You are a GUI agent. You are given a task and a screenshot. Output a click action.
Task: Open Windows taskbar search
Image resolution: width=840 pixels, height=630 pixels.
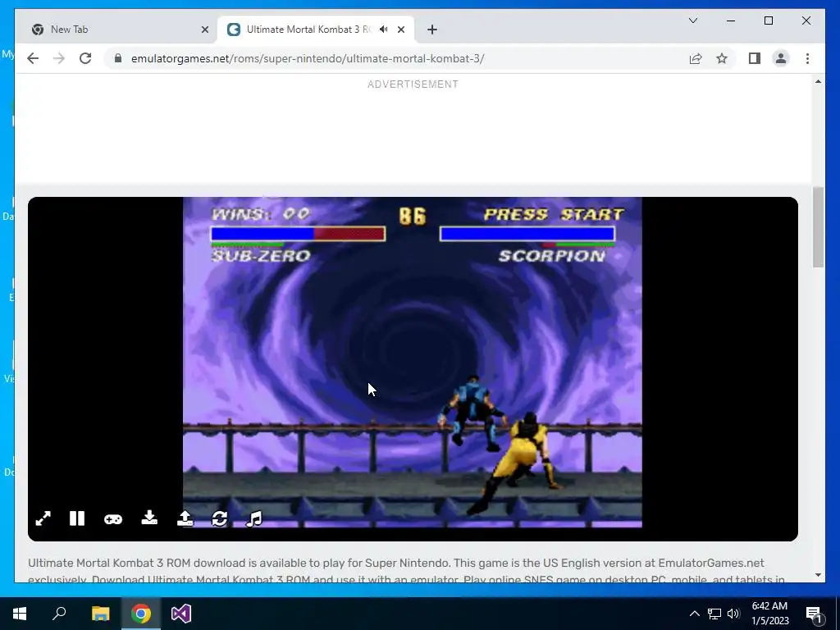click(x=59, y=614)
